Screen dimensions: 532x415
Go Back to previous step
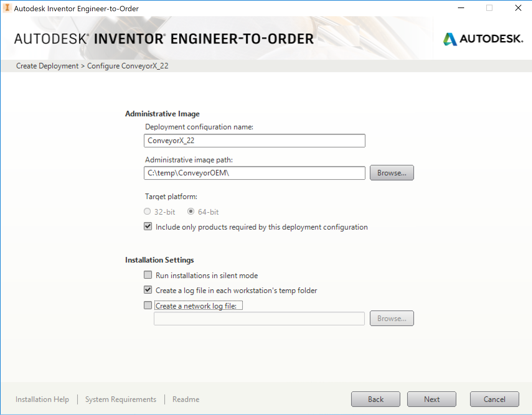pyautogui.click(x=375, y=399)
